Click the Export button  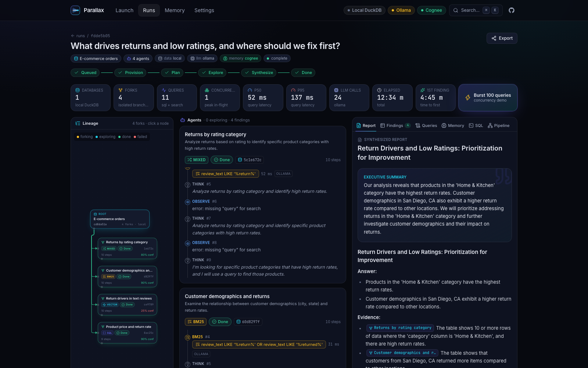tap(502, 38)
